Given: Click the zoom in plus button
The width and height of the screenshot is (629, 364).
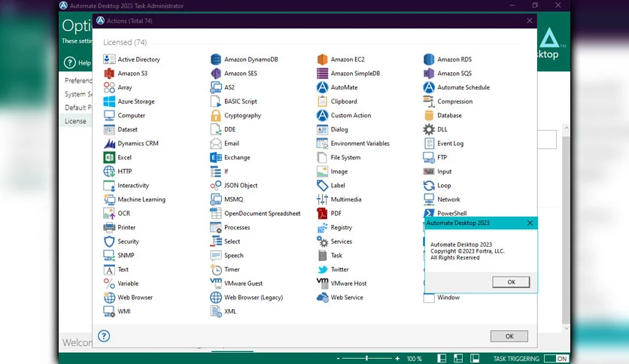Looking at the screenshot, I should pyautogui.click(x=397, y=359).
